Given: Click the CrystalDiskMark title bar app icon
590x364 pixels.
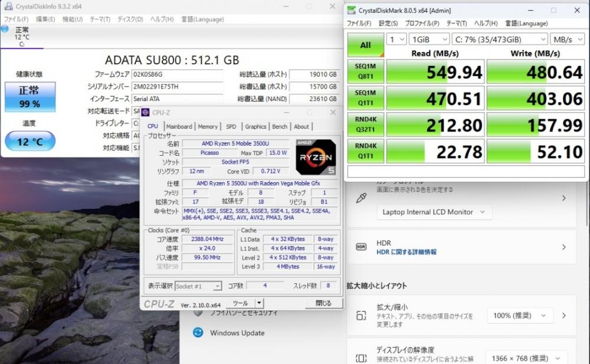Looking at the screenshot, I should tap(351, 10).
